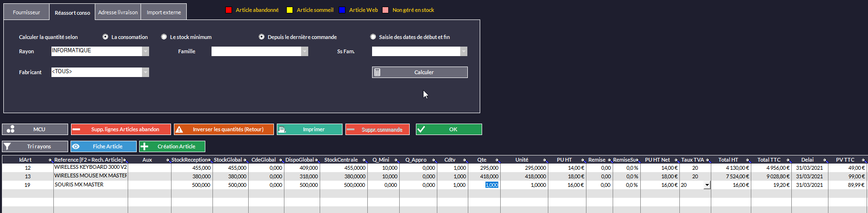Click the green checkmark icon on OK
The height and width of the screenshot is (213, 868).
click(421, 129)
